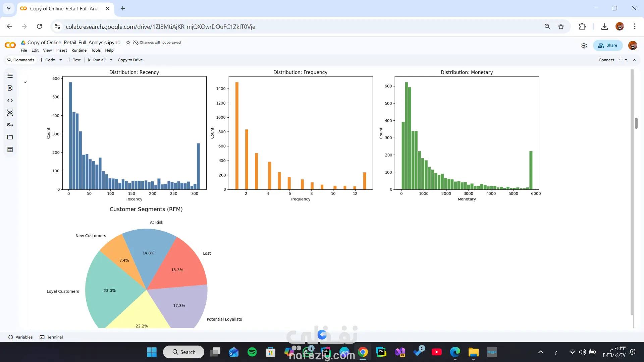Open the Variables panel
This screenshot has height=362, width=644.
pos(20,337)
